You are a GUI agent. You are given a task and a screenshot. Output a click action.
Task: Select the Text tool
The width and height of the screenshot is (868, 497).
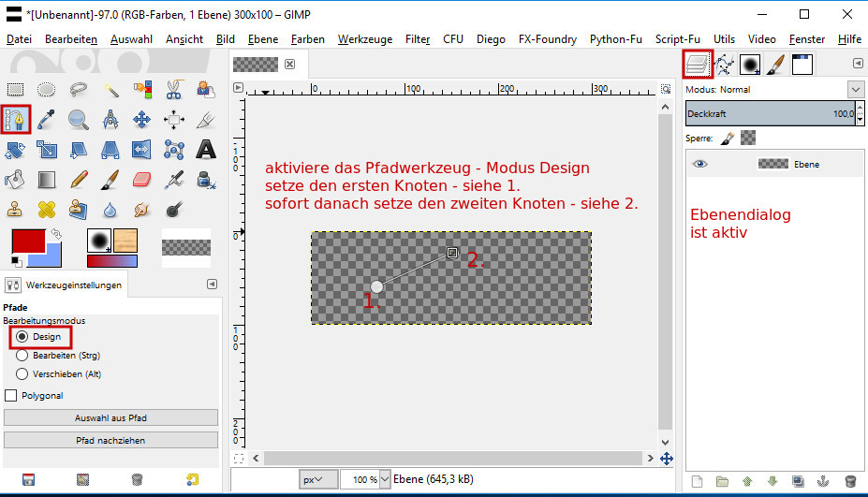coord(206,150)
